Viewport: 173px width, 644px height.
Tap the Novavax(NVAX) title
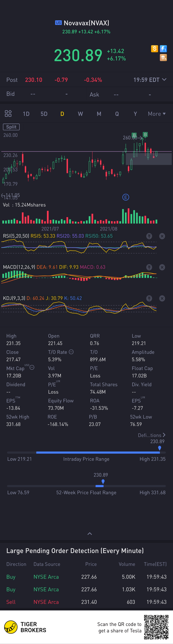86,23
